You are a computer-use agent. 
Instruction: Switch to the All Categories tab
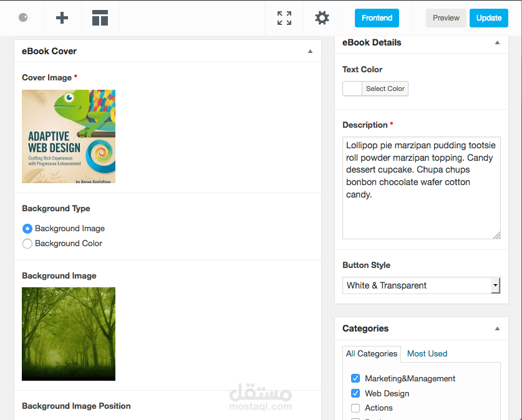pyautogui.click(x=372, y=353)
